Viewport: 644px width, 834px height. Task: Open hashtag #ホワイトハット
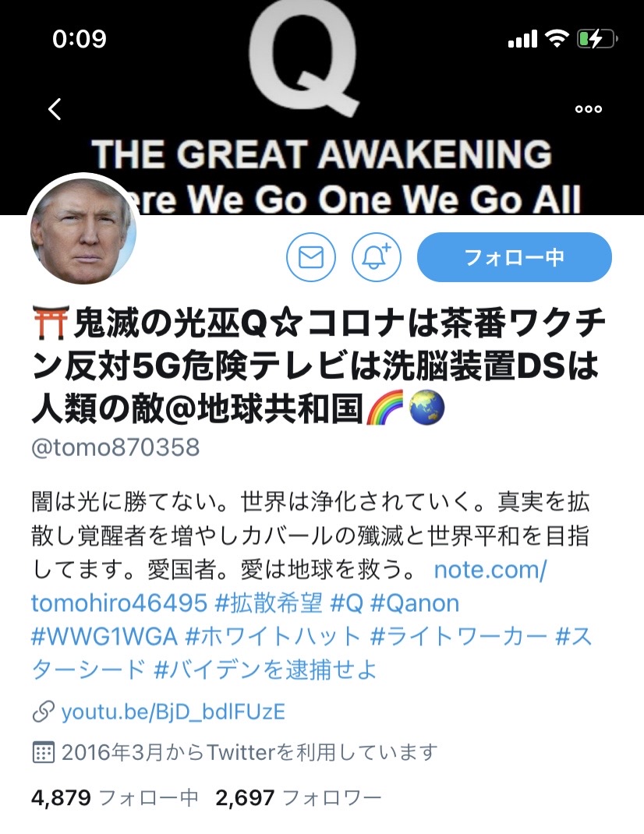(273, 637)
